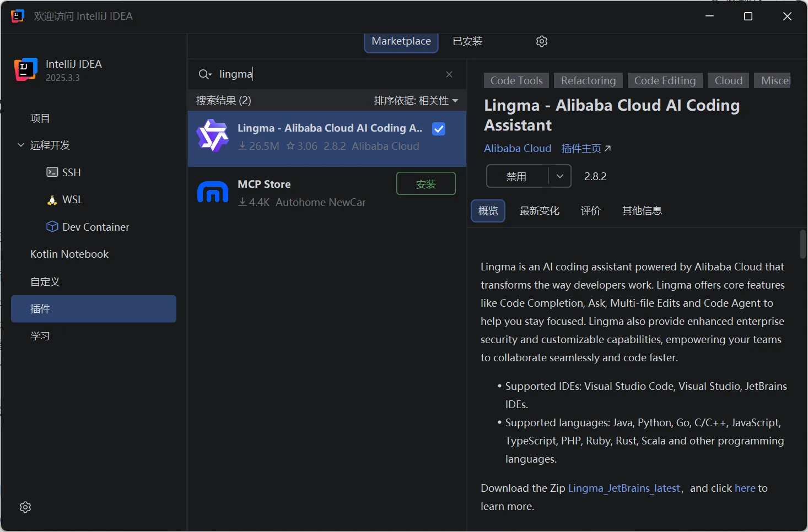Open the 最新变化 tab

point(539,211)
